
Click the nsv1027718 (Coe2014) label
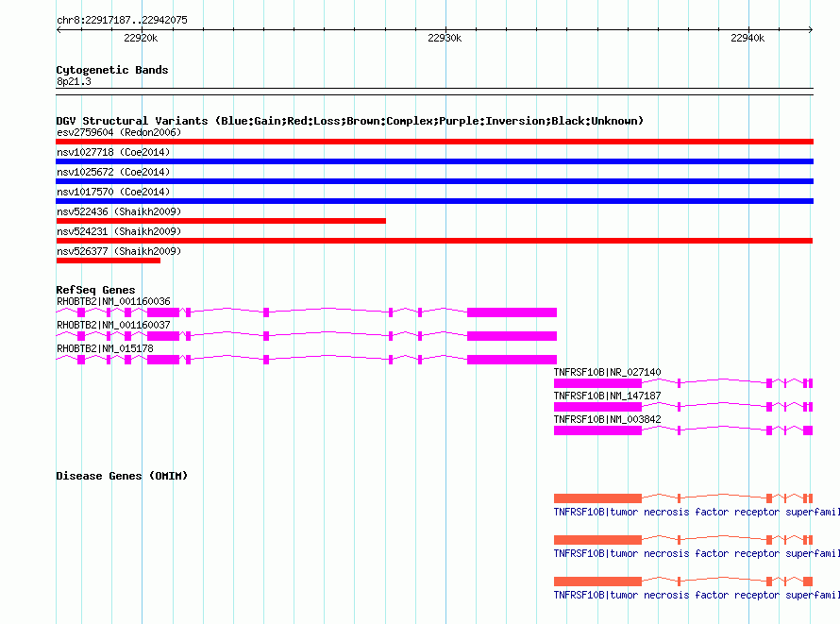click(x=113, y=152)
